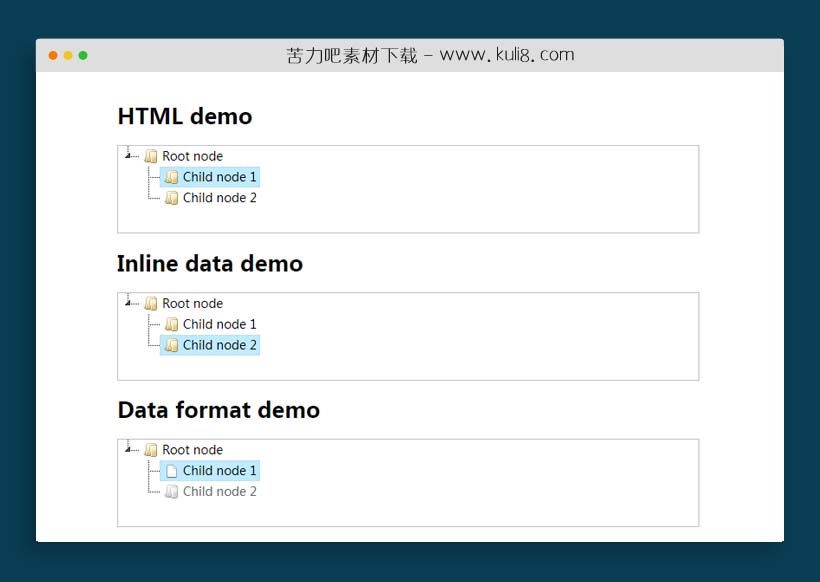Viewport: 820px width, 582px height.
Task: Collapse Root node in Inline data demo tree
Action: point(128,303)
